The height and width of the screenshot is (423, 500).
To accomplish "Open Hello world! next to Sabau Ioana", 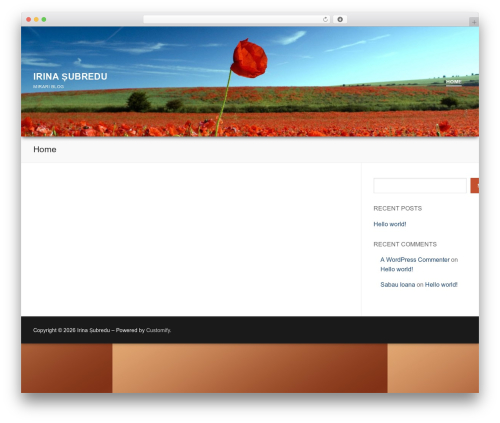I will pos(441,285).
